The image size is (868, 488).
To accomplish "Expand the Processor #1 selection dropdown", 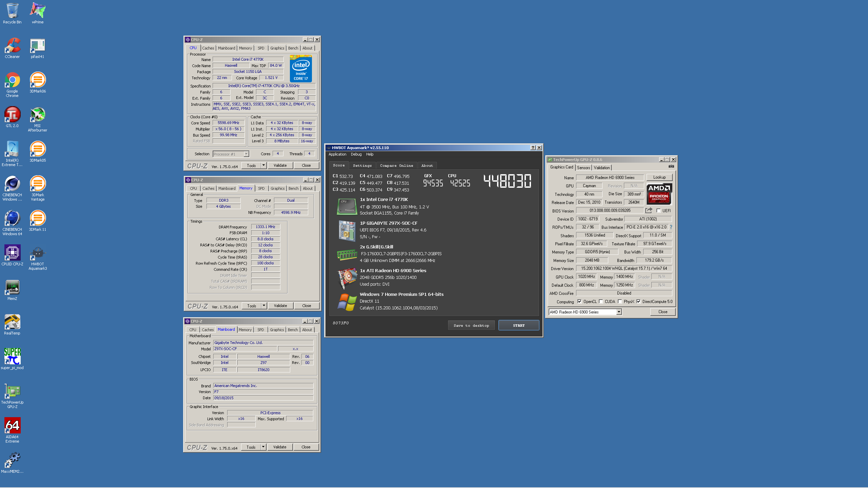I will 246,154.
